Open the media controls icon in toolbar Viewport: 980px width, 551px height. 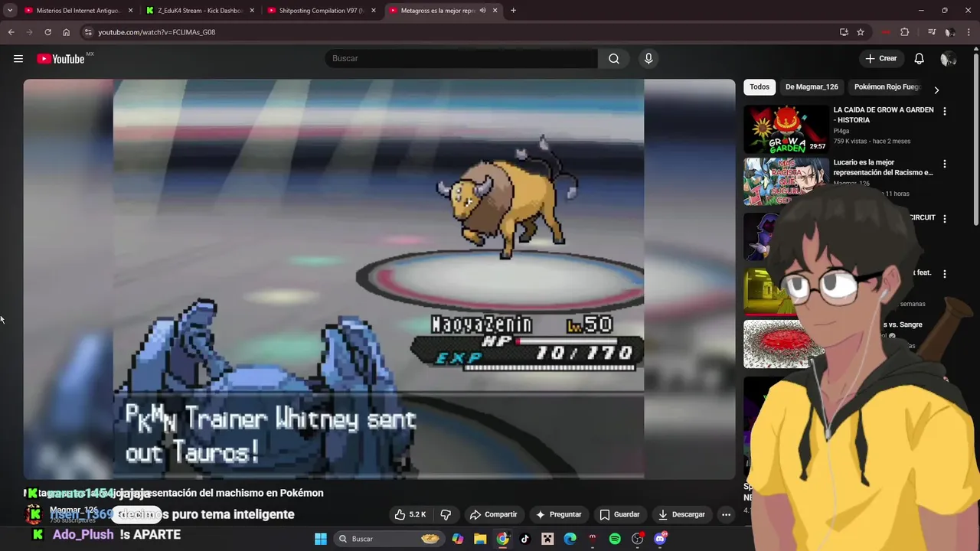[932, 32]
